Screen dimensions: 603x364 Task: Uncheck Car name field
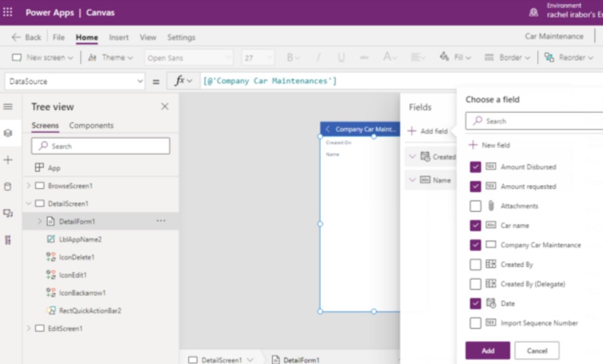tap(475, 226)
